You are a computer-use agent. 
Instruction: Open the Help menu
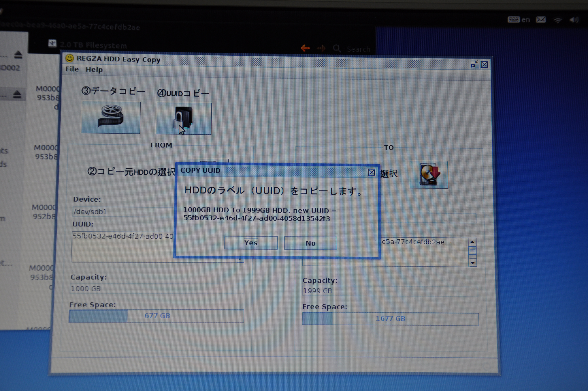(x=94, y=70)
